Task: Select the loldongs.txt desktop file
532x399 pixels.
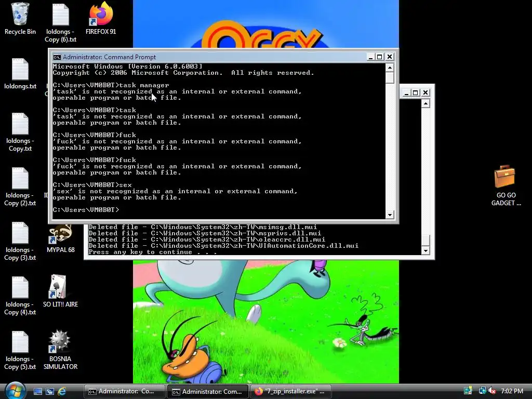Action: pyautogui.click(x=20, y=73)
